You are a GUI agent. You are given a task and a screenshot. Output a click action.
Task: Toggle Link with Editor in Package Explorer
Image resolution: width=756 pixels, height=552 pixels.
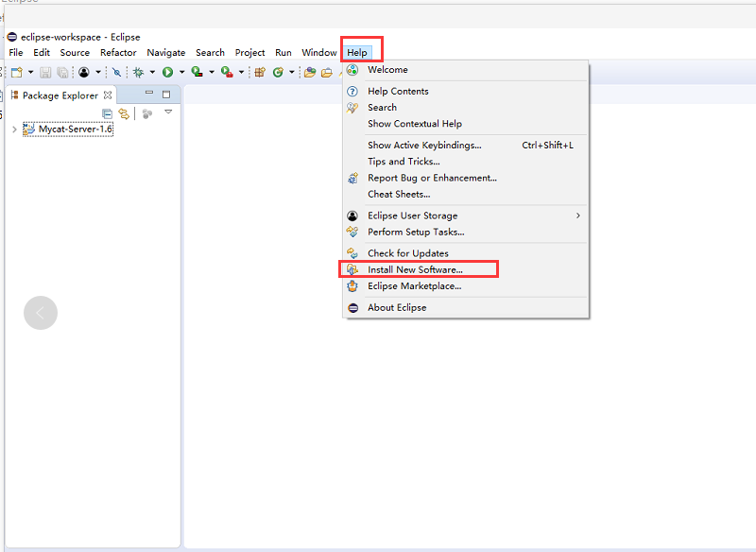pos(124,113)
